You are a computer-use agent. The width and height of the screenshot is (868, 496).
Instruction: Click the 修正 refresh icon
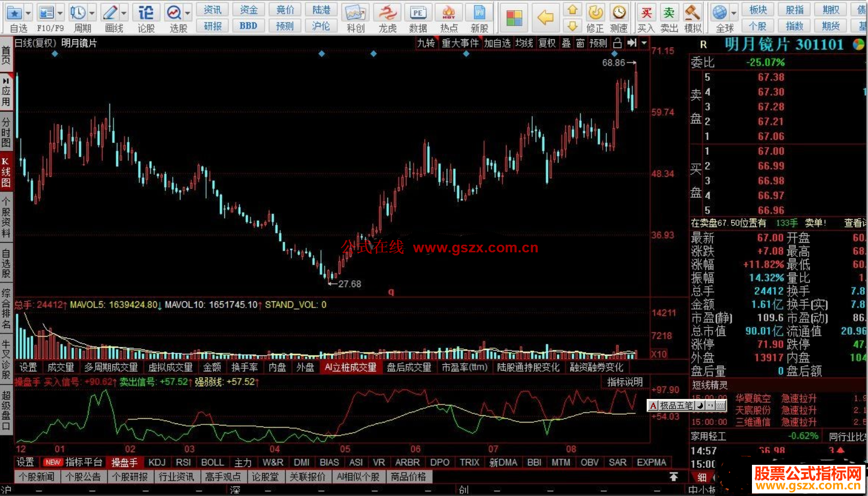click(596, 12)
